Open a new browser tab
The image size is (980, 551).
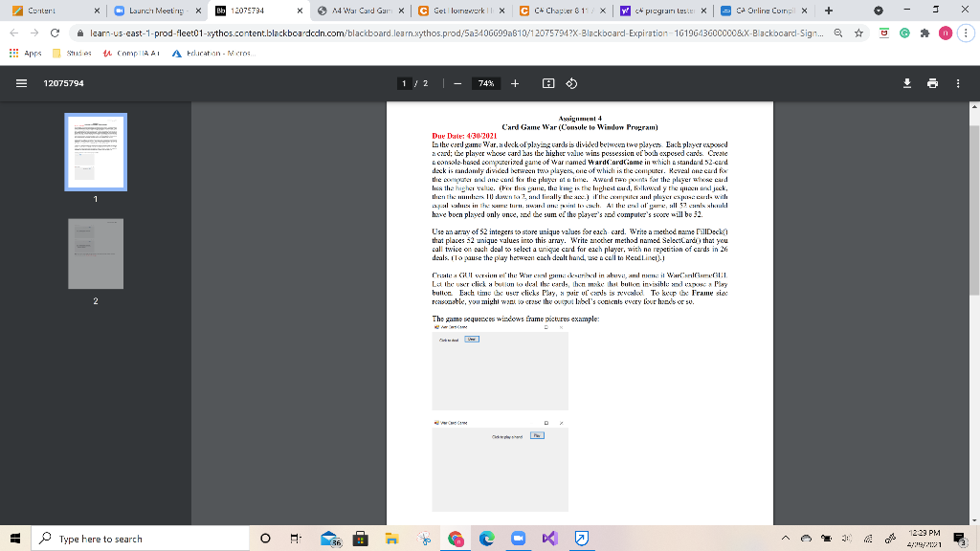829,11
